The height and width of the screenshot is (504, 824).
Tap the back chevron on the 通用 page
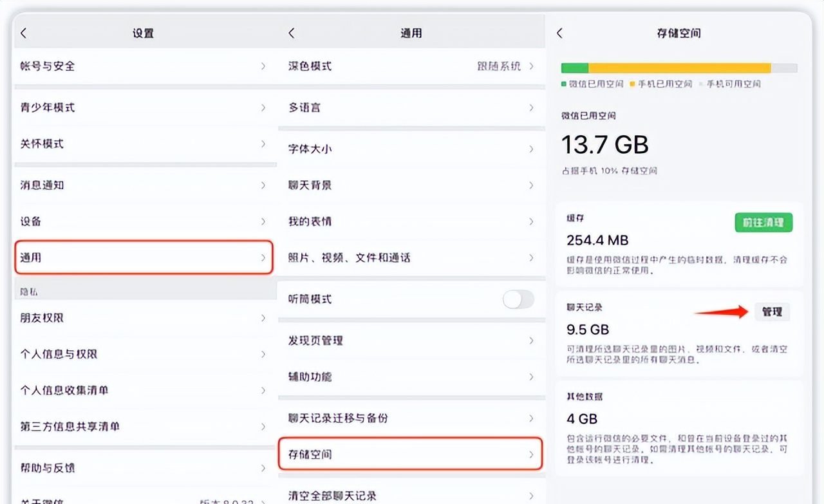[292, 32]
